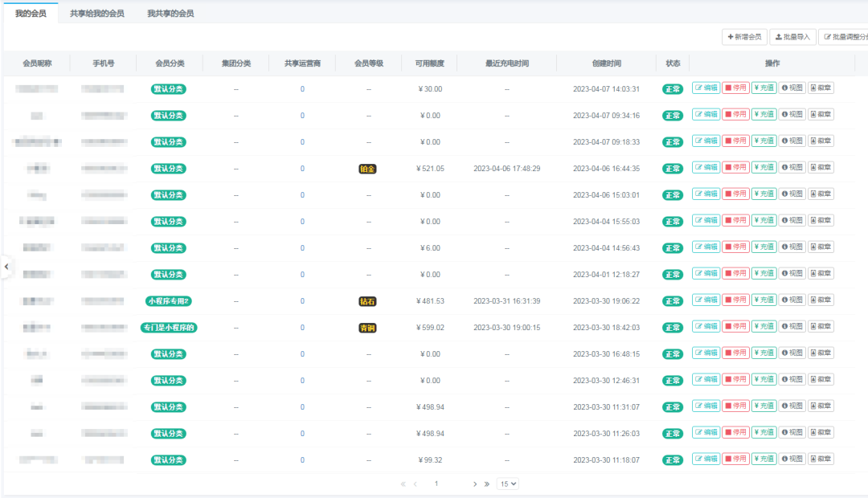Viewport: 868px width, 498px height.
Task: Click the 新增会员 button
Action: point(744,37)
